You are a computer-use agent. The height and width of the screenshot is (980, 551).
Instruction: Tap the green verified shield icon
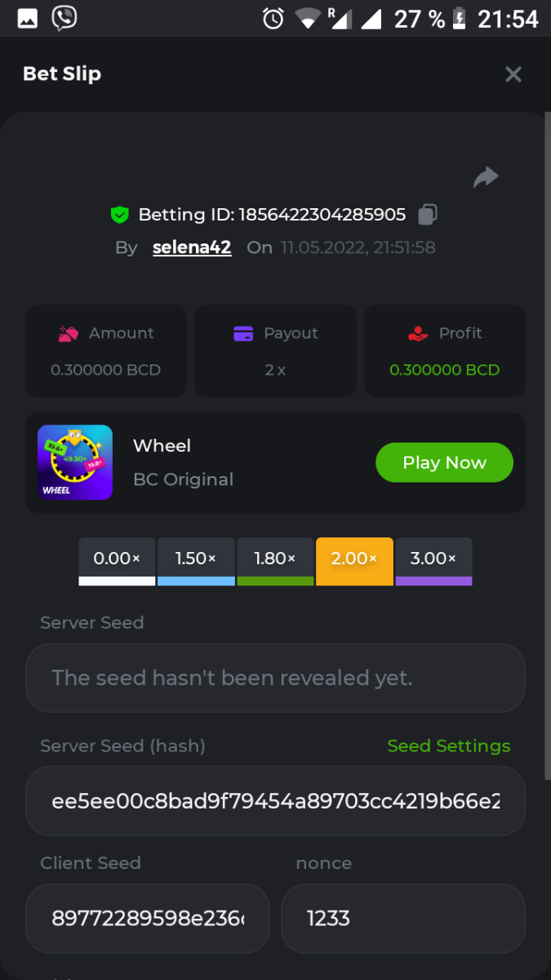[x=120, y=215]
